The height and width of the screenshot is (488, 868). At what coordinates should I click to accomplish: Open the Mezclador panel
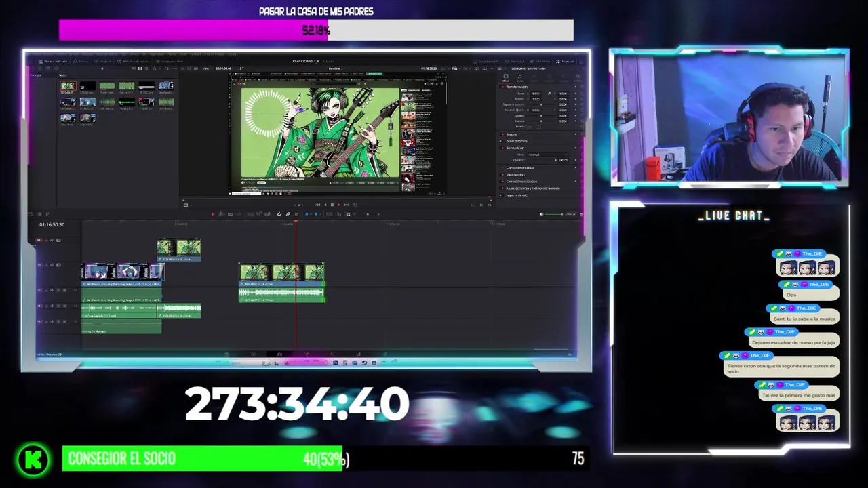pyautogui.click(x=515, y=62)
